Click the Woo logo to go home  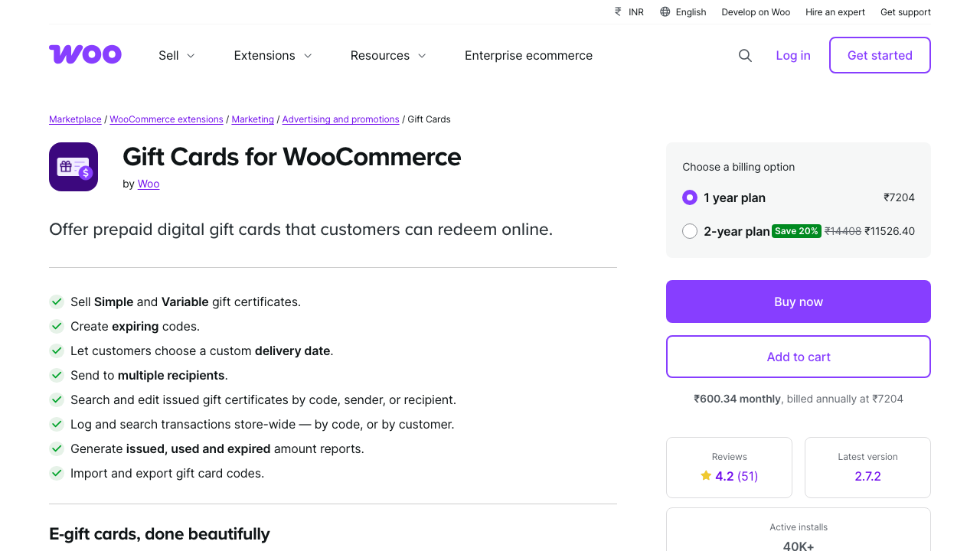(85, 54)
